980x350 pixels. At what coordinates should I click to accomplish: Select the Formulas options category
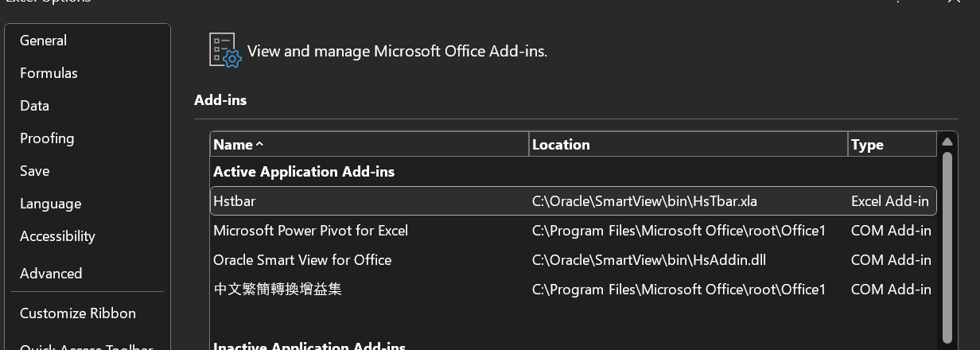pyautogui.click(x=49, y=73)
